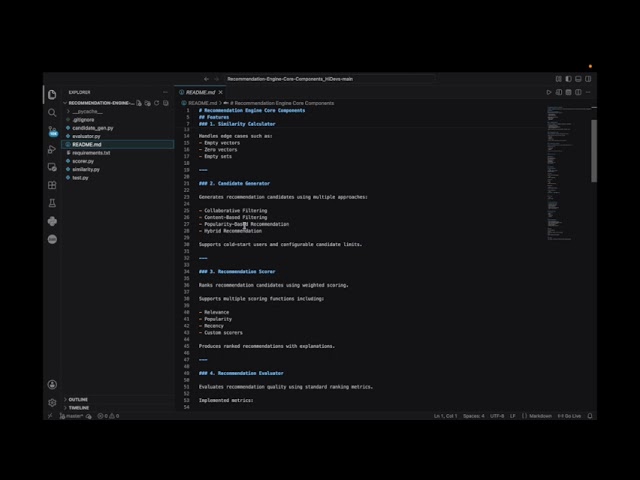Click the master branch status item

pos(71,416)
